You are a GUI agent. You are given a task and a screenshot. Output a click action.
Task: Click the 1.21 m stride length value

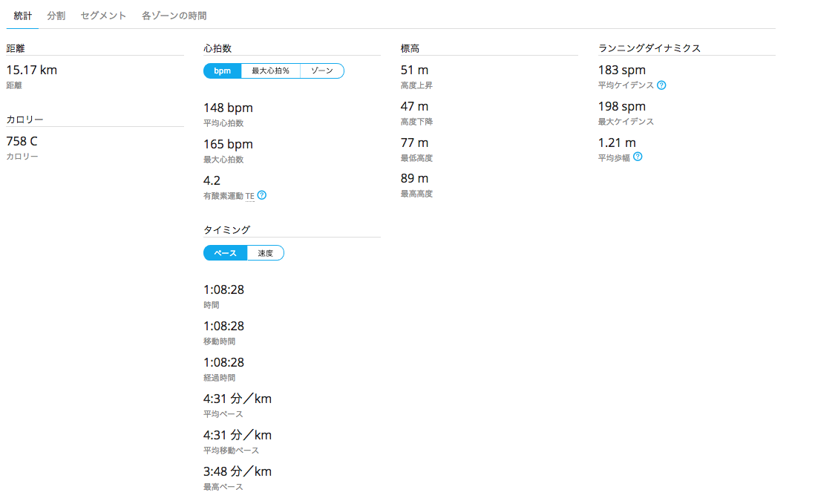pyautogui.click(x=617, y=143)
